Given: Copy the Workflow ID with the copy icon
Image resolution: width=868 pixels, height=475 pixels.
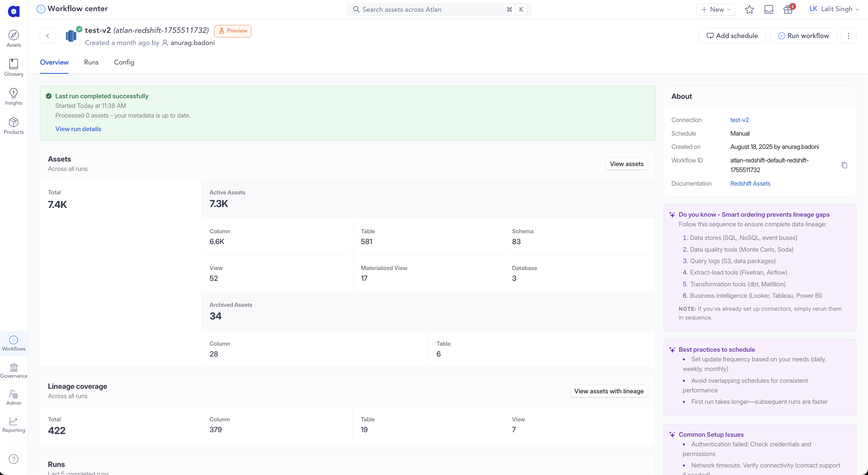Looking at the screenshot, I should point(844,165).
